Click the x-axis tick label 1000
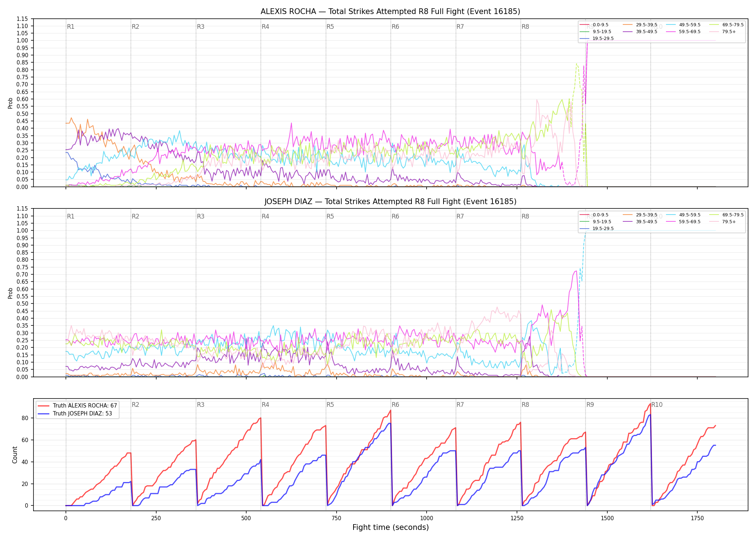The width and height of the screenshot is (756, 540). pyautogui.click(x=427, y=518)
